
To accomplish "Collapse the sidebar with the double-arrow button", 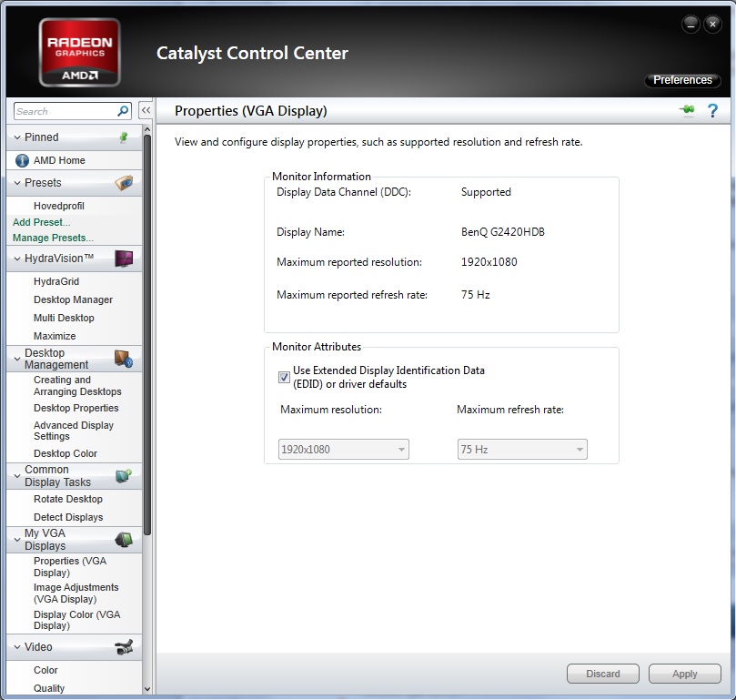I will (146, 110).
